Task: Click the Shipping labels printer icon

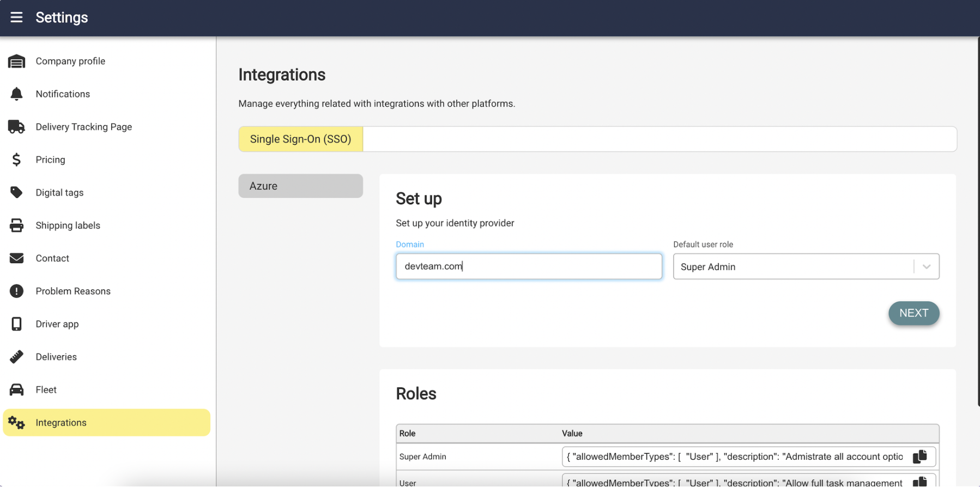Action: click(x=16, y=226)
